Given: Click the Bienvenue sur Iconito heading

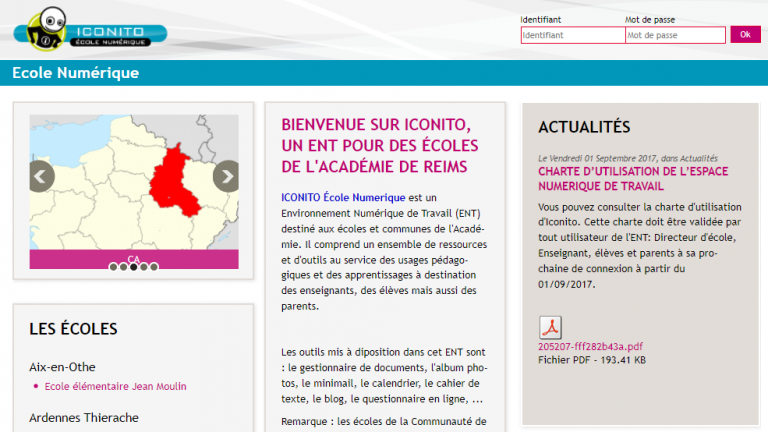Looking at the screenshot, I should point(380,145).
